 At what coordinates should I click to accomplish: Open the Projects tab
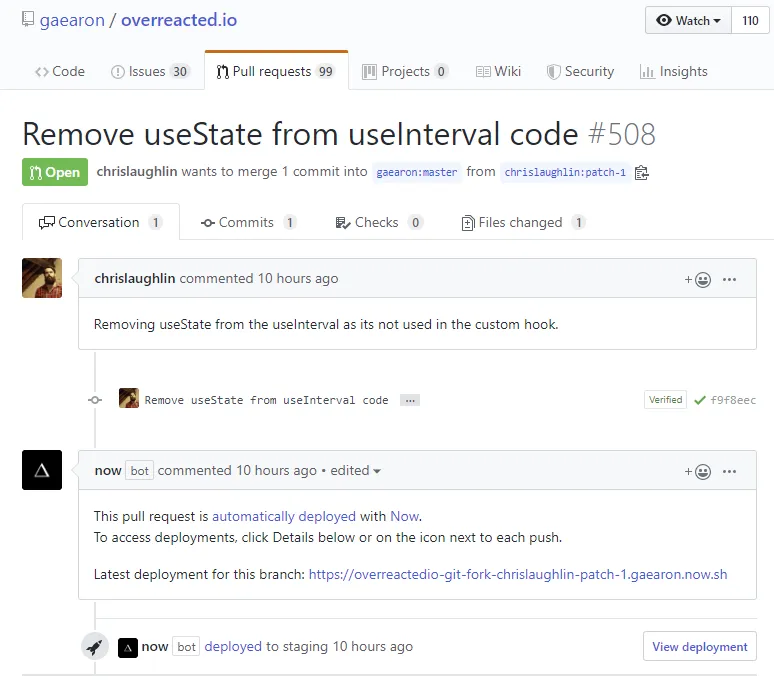pyautogui.click(x=405, y=72)
